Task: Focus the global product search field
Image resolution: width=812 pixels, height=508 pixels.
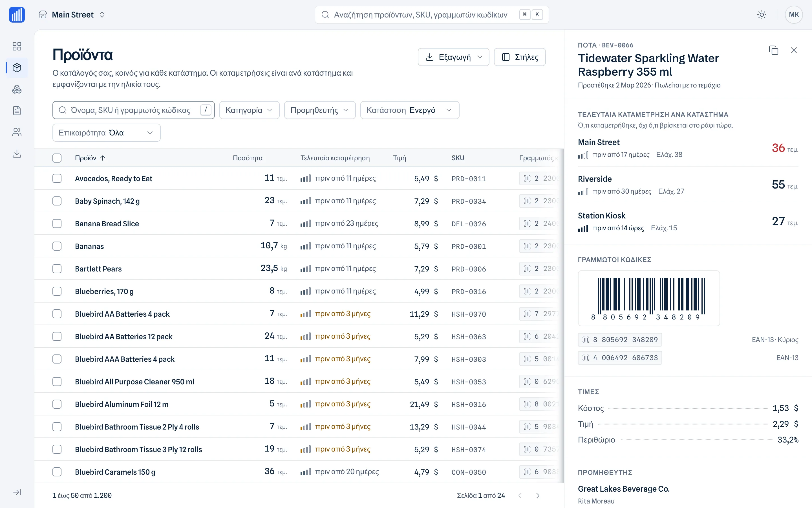Action: tap(431, 15)
